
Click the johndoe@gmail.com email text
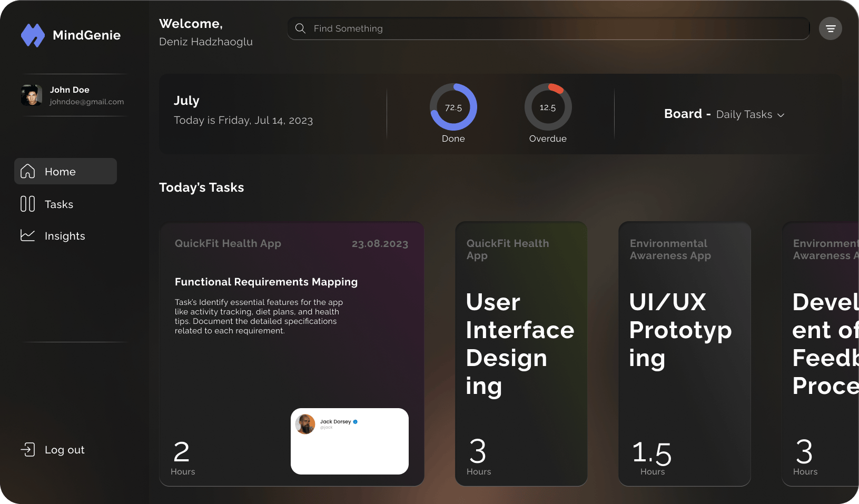pos(87,102)
